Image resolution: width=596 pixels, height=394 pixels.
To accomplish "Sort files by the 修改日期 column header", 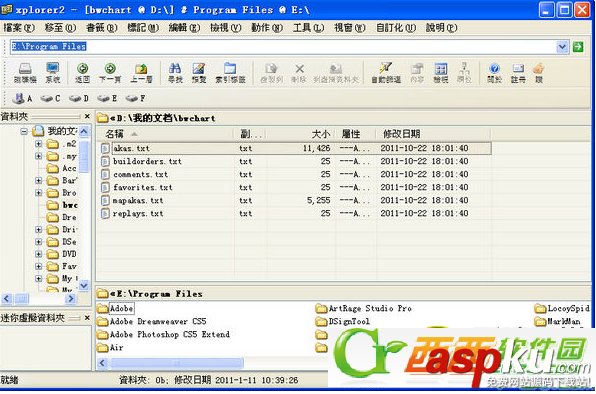I will point(434,134).
